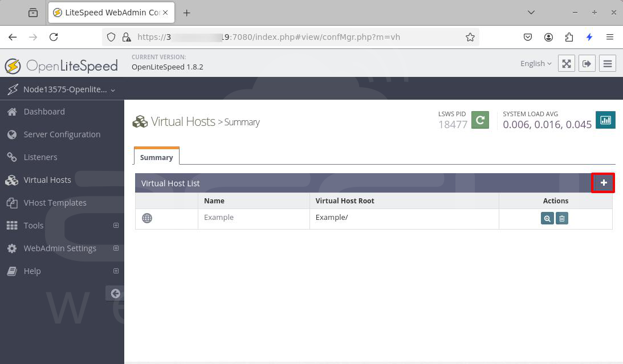Switch to the LiteSpeed WebAdmin browser tab
This screenshot has height=364, width=623.
pyautogui.click(x=111, y=13)
